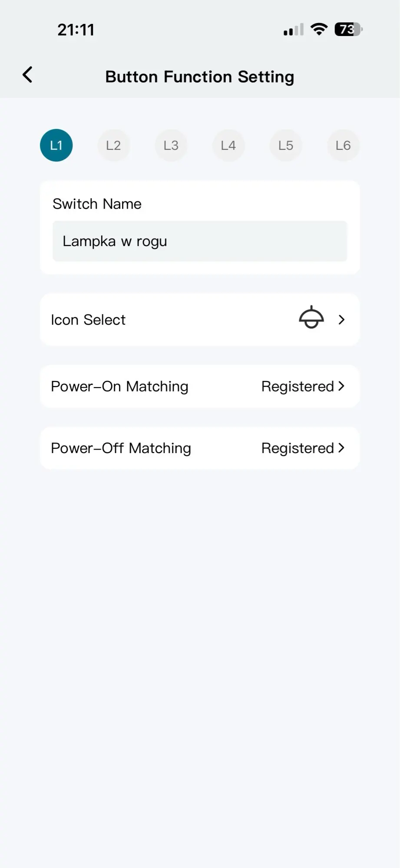Select the L6 button circle

point(343,145)
